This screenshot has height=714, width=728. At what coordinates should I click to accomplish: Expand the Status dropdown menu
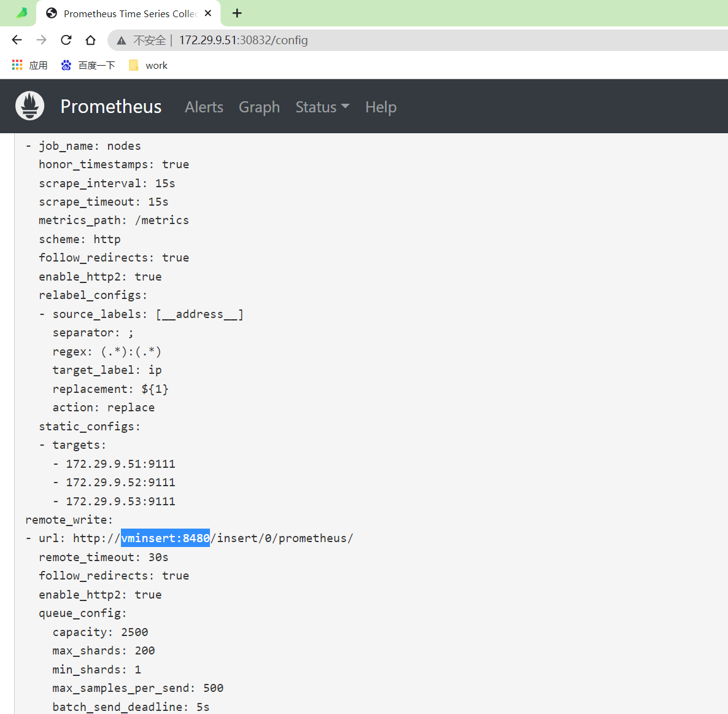(x=322, y=107)
